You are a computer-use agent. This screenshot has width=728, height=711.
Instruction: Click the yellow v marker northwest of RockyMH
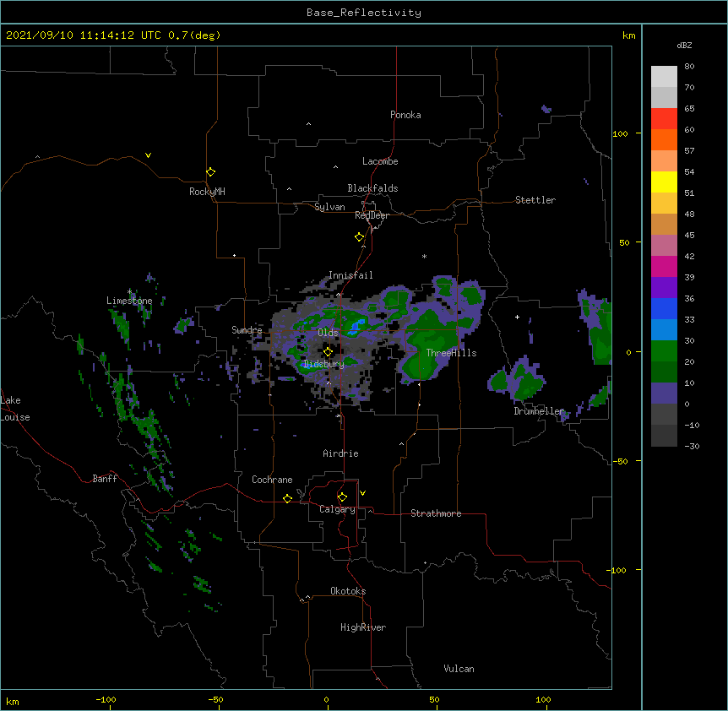click(148, 155)
